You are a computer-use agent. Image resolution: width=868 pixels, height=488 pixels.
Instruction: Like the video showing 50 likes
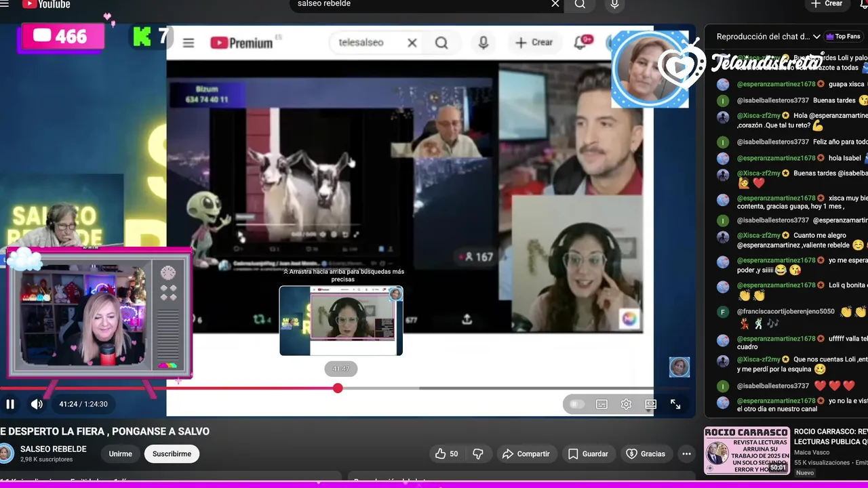click(x=446, y=453)
